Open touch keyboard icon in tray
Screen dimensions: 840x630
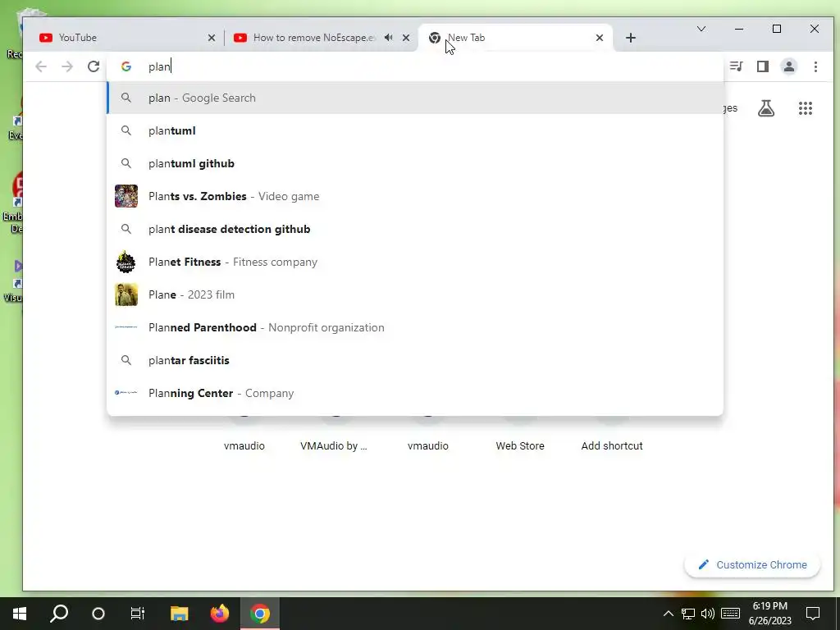click(x=730, y=614)
